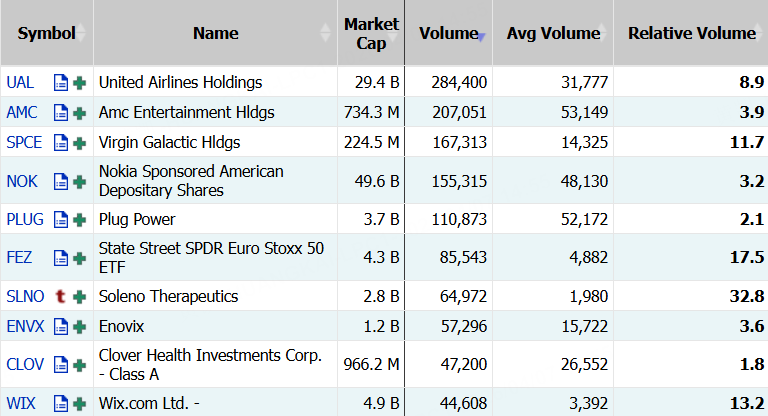Click the document icon next to UAL
The image size is (768, 416).
[x=61, y=82]
